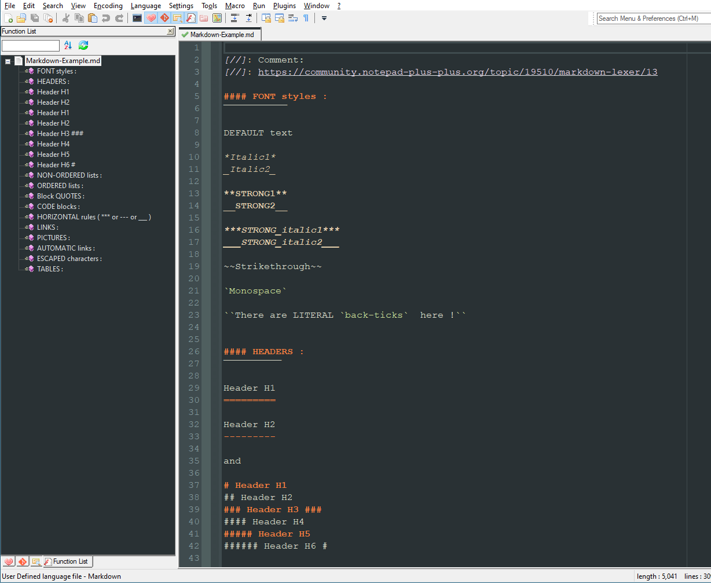Select Header H3 ### in function list
711x588 pixels.
point(60,134)
